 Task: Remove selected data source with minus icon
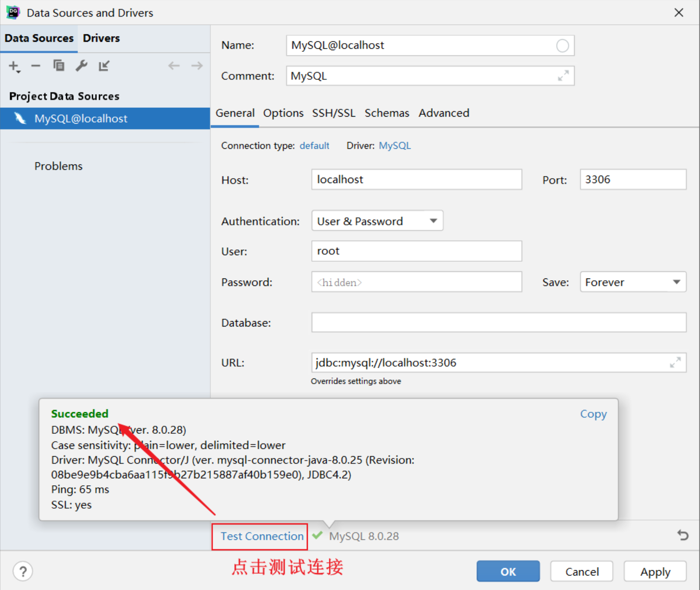click(36, 66)
